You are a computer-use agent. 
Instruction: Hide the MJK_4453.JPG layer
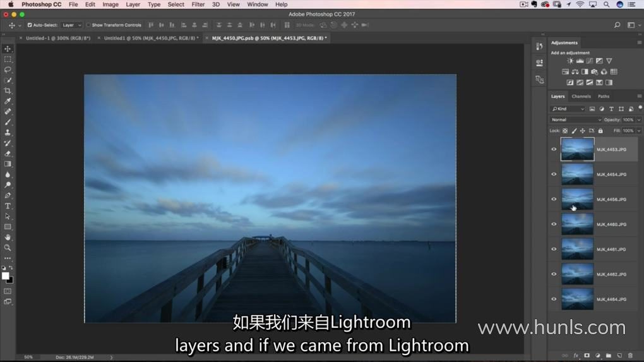[554, 150]
